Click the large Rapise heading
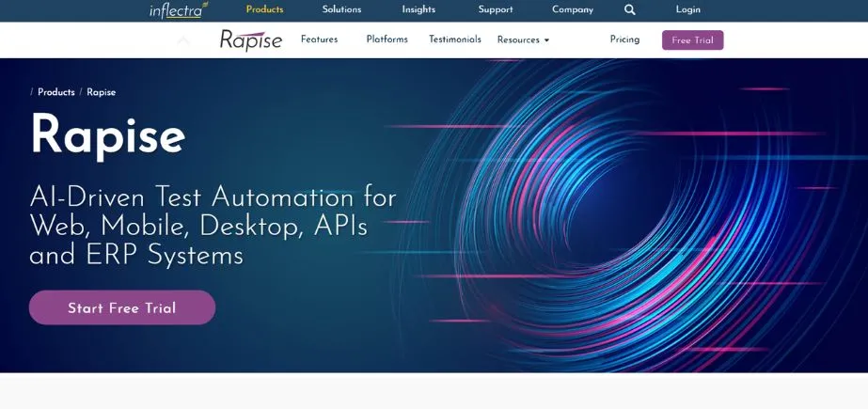The height and width of the screenshot is (409, 868). click(108, 136)
